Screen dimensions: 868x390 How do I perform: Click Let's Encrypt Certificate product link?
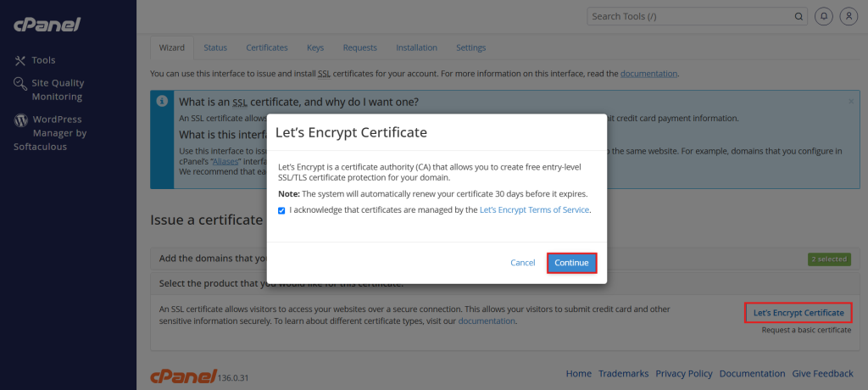(x=798, y=313)
